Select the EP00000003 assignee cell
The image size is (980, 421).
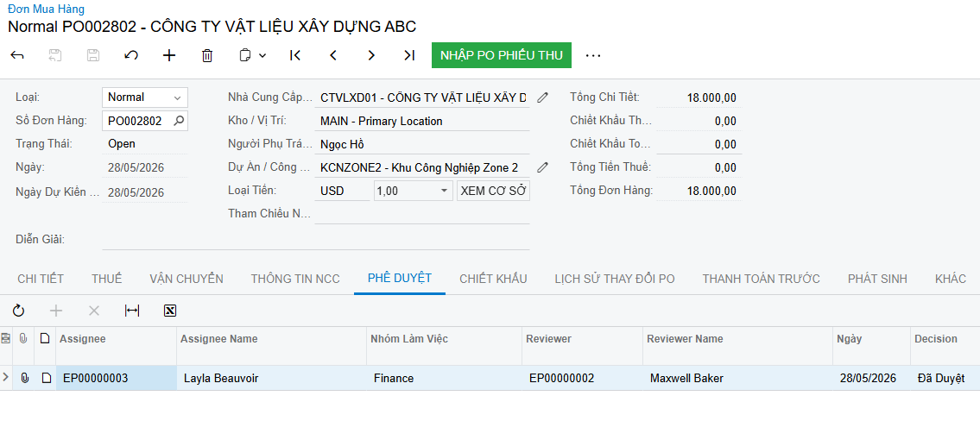click(117, 378)
